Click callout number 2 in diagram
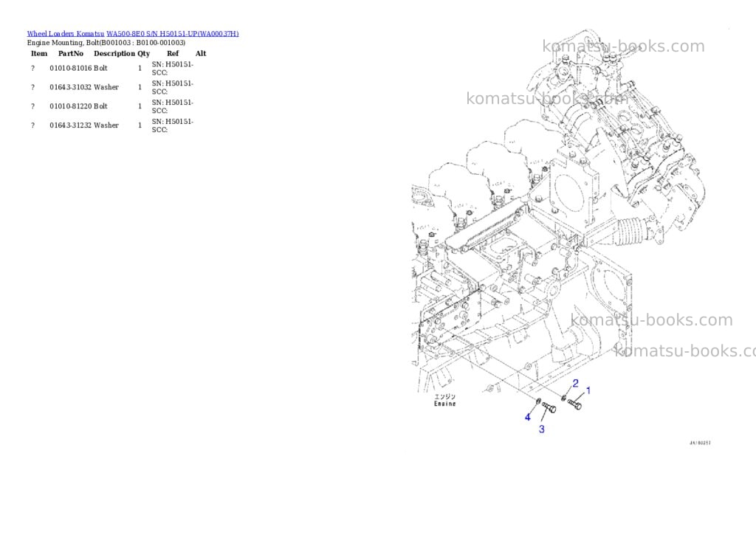The image size is (756, 535). pyautogui.click(x=575, y=384)
